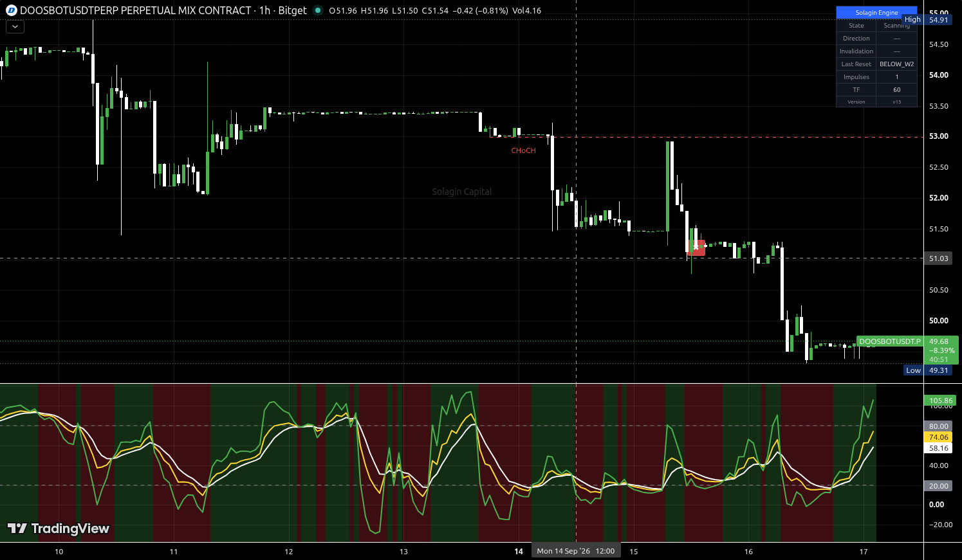Click the State row label

[x=856, y=26]
